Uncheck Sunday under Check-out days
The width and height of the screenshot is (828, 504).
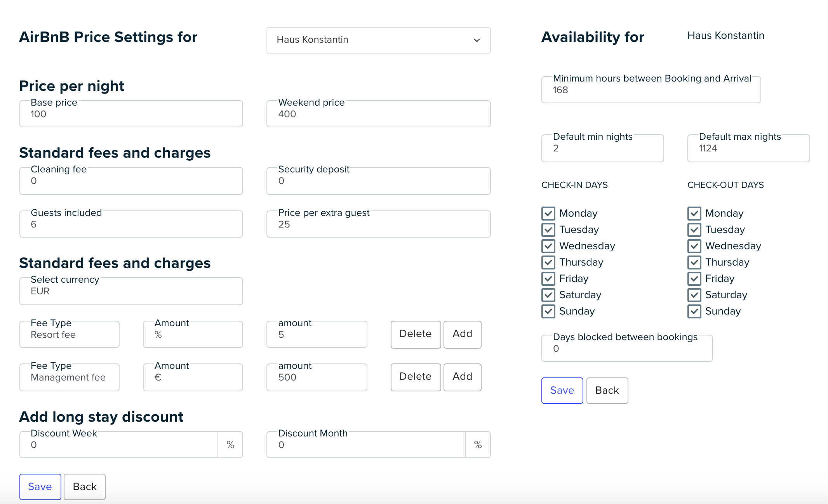[694, 311]
